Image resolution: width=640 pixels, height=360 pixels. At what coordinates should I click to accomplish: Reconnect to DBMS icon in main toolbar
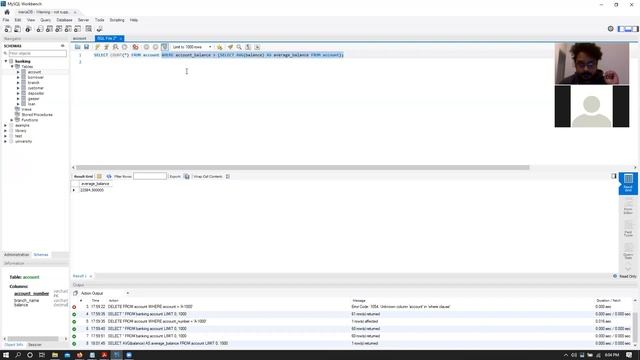pos(99,29)
